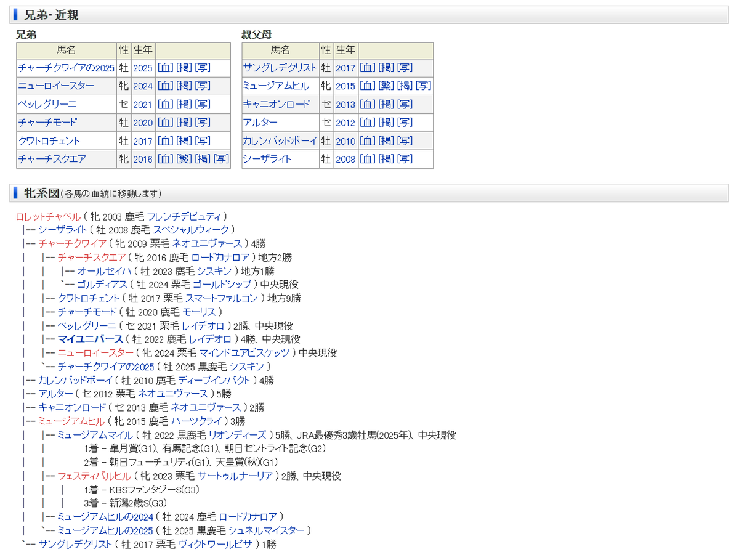Open sire リオンディーズ link
The width and height of the screenshot is (739, 560).
pyautogui.click(x=238, y=434)
